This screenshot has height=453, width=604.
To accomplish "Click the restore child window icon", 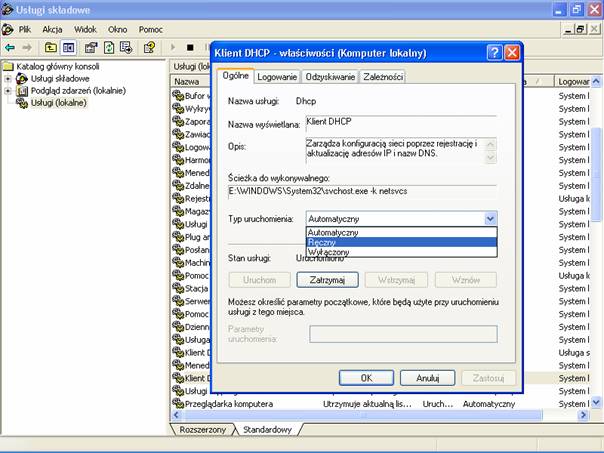I will pos(581,29).
